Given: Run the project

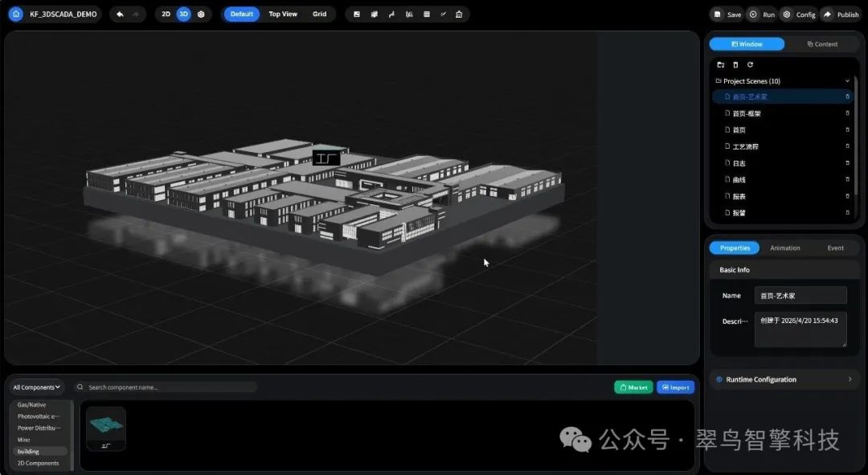Looking at the screenshot, I should (x=762, y=14).
